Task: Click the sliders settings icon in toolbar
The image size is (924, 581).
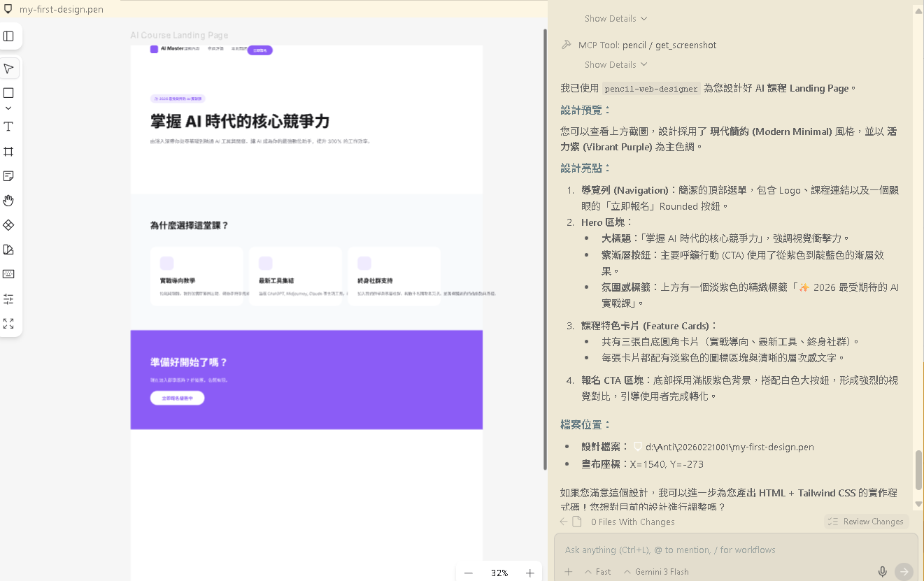Action: tap(9, 299)
